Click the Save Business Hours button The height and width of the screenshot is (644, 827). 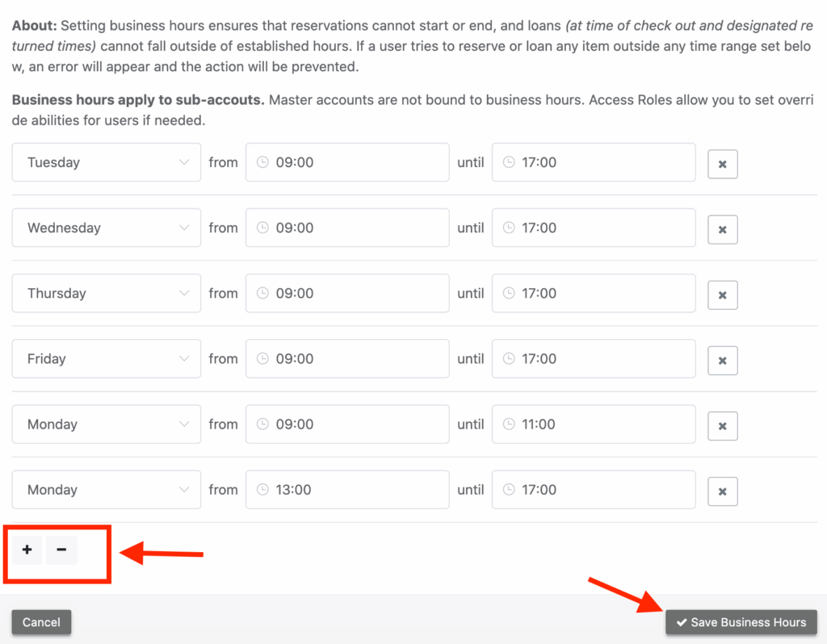[x=741, y=622]
